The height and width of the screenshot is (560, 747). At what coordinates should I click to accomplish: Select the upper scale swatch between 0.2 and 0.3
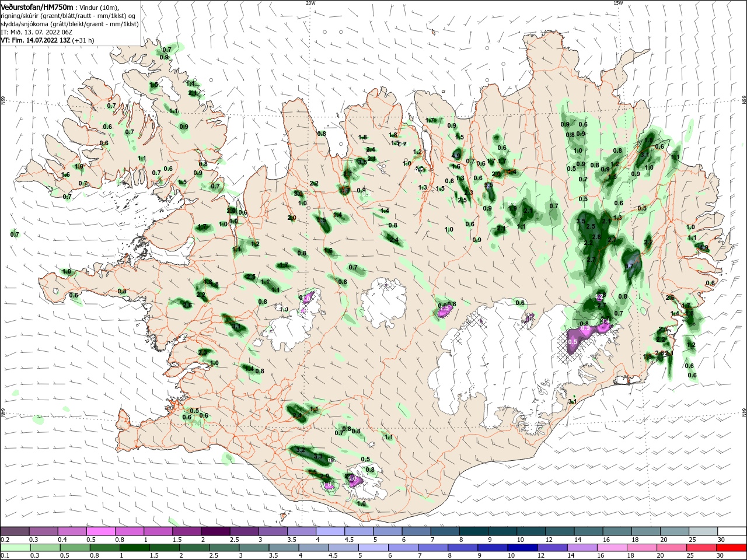[x=15, y=532]
